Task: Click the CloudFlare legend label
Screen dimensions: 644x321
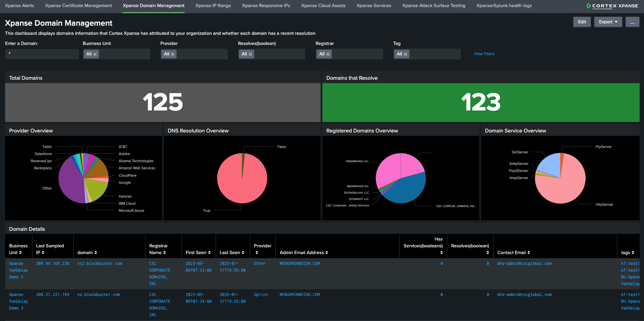Action: 128,176
